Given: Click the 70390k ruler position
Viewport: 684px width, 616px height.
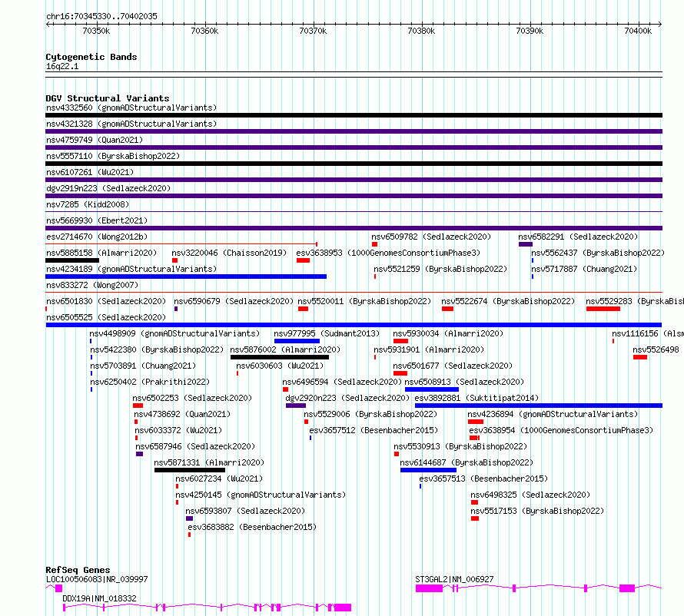Looking at the screenshot, I should pos(530,31).
